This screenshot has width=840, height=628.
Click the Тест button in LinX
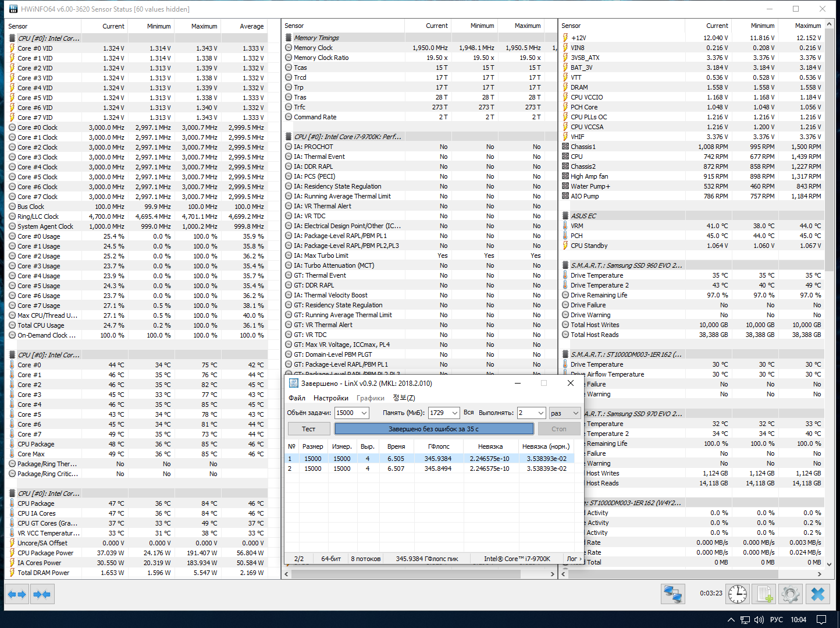(309, 429)
